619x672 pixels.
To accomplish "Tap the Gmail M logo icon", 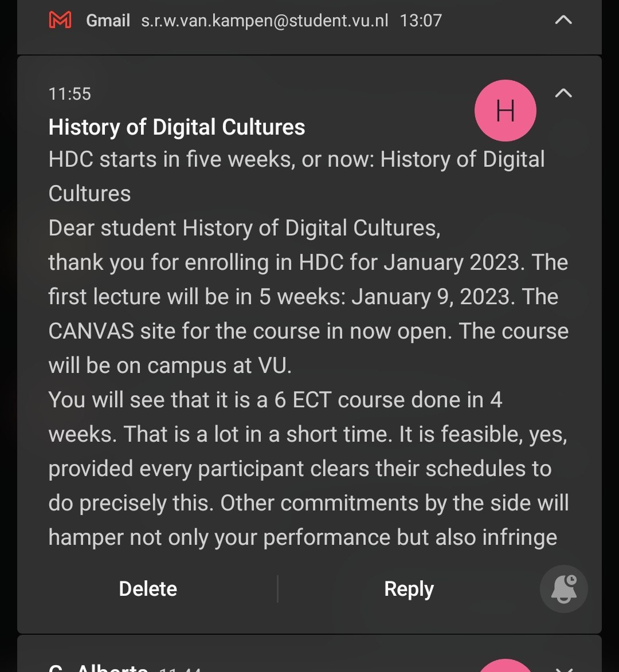I will (60, 21).
